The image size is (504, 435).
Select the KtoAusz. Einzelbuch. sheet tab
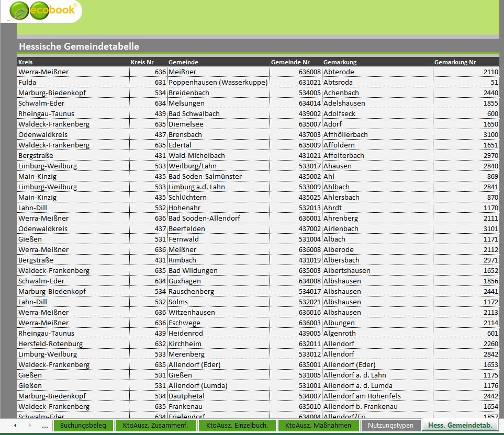click(237, 426)
